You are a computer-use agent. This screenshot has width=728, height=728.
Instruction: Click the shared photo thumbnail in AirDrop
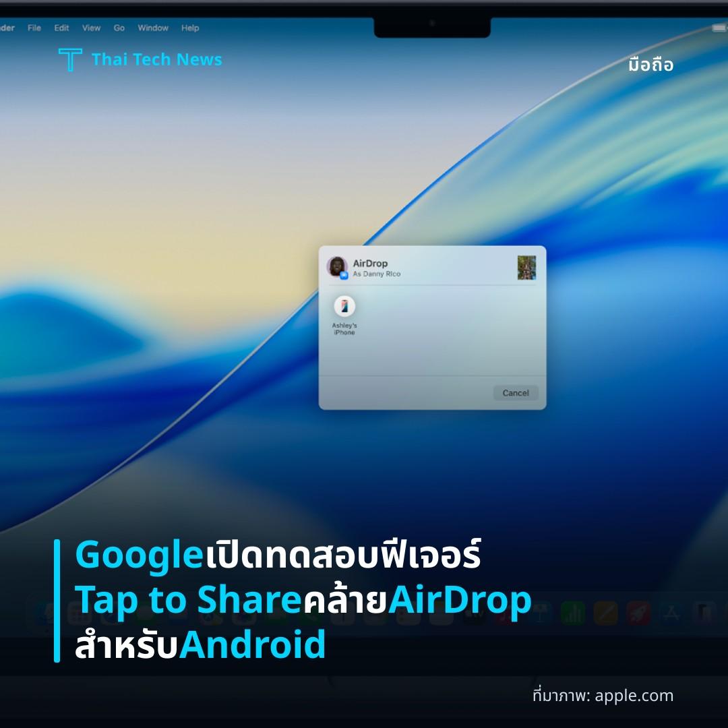(526, 268)
